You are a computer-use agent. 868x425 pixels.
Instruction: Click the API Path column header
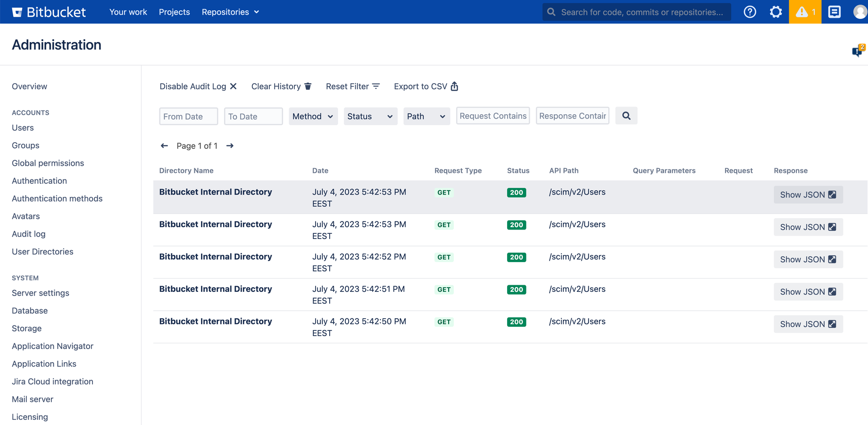tap(564, 170)
